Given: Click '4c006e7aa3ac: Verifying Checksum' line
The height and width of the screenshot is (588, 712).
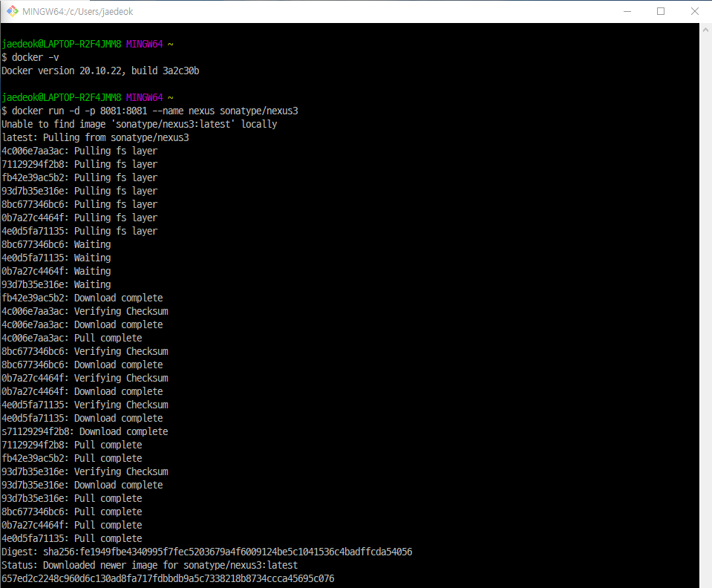Looking at the screenshot, I should pos(85,312).
